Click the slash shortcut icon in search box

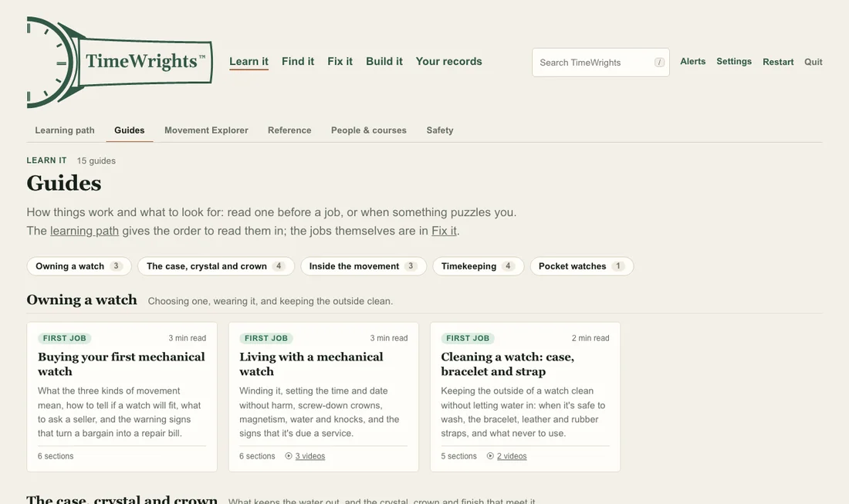pos(659,63)
